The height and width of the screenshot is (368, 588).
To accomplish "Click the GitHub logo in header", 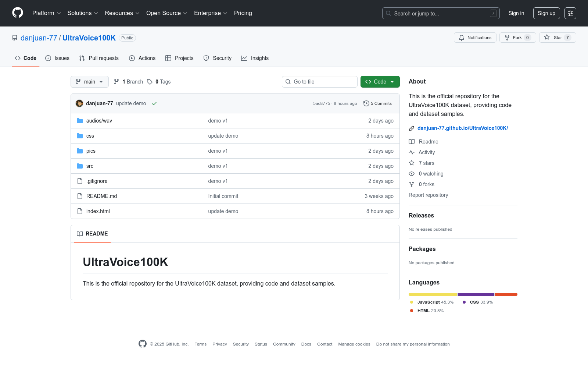I will coord(18,13).
